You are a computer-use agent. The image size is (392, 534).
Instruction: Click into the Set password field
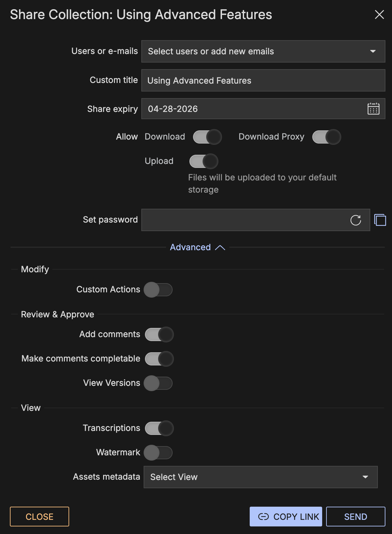(x=244, y=220)
